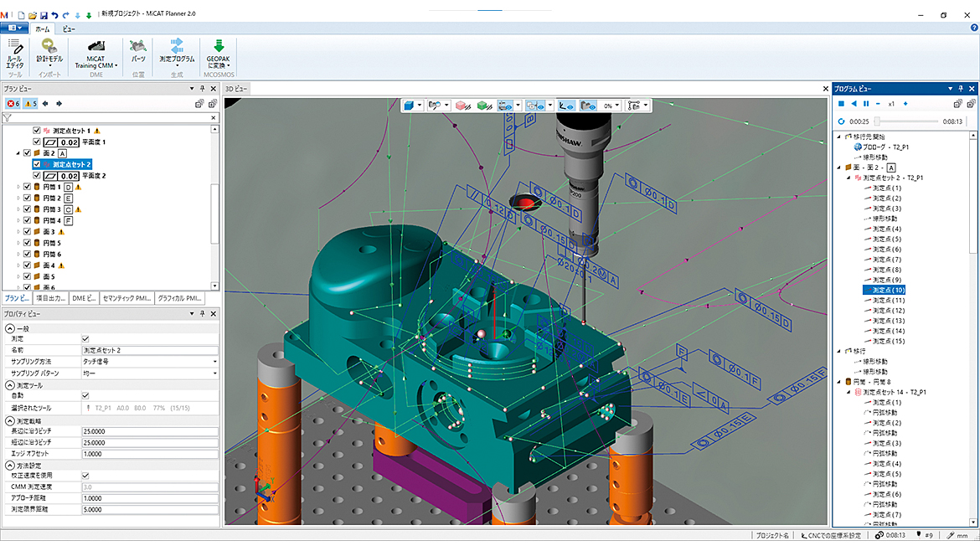Undo with the blue back arrow
Screen dimensions: 980x551
(x=55, y=14)
